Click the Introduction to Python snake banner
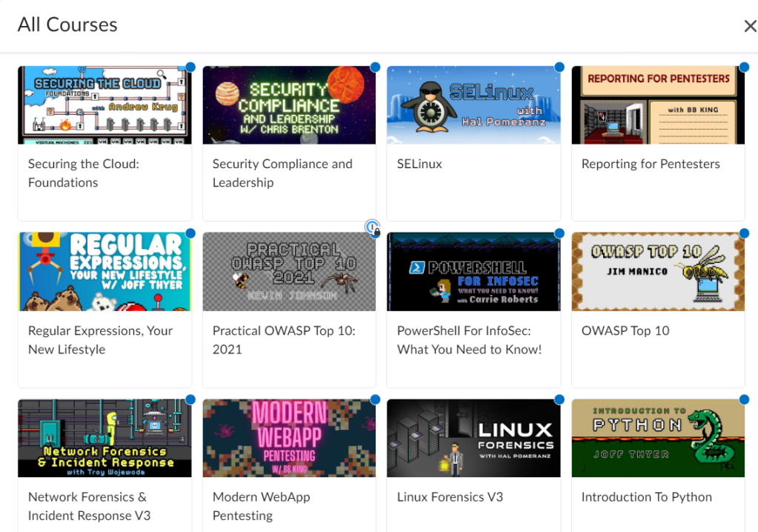758x532 pixels. (x=658, y=438)
